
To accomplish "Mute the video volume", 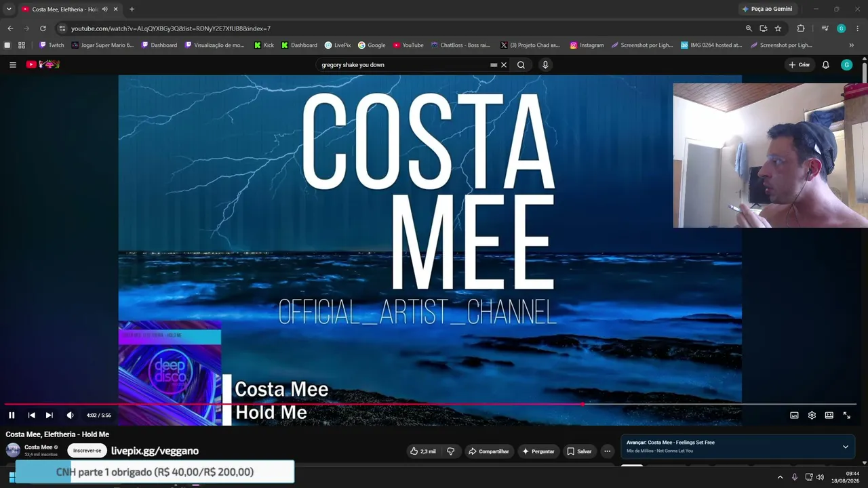I will tap(70, 415).
